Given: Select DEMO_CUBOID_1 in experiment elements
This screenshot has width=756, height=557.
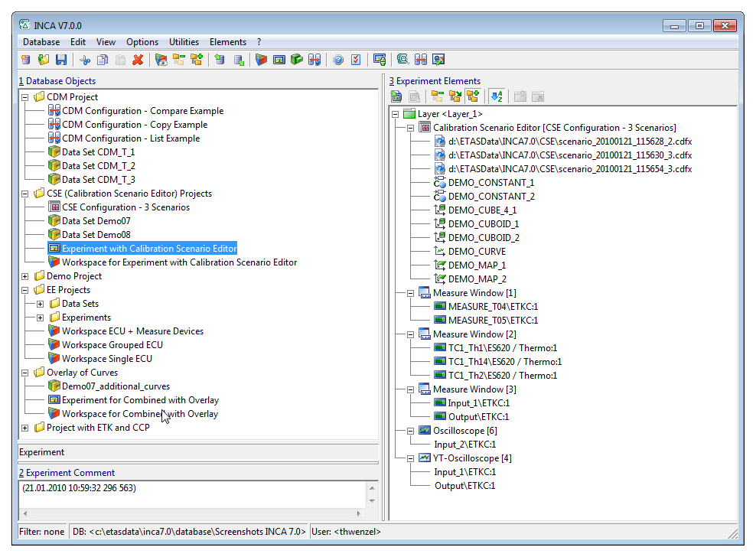Looking at the screenshot, I should point(484,224).
